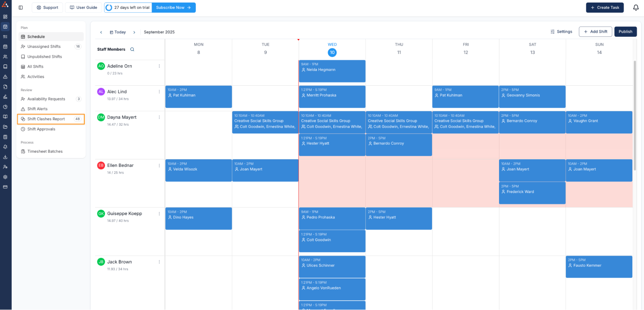Click the Add Shift button
The height and width of the screenshot is (310, 644).
(595, 32)
